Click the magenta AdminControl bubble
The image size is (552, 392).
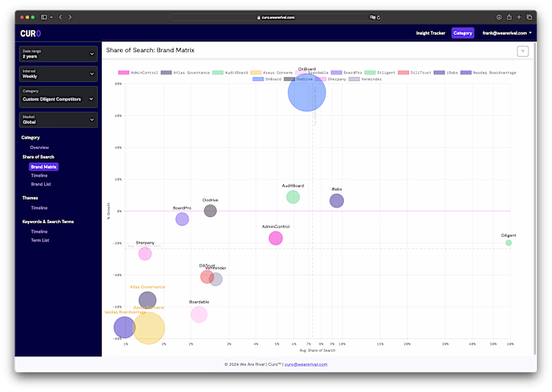click(x=276, y=238)
